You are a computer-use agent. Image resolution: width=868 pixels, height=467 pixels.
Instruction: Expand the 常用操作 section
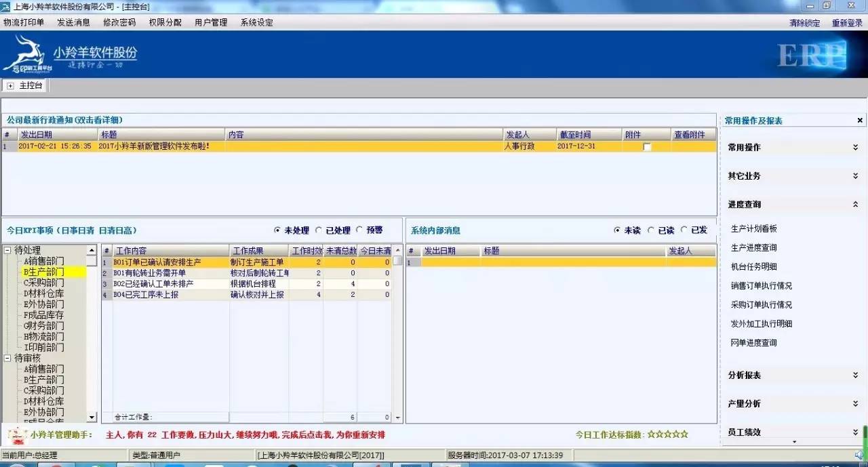[855, 147]
